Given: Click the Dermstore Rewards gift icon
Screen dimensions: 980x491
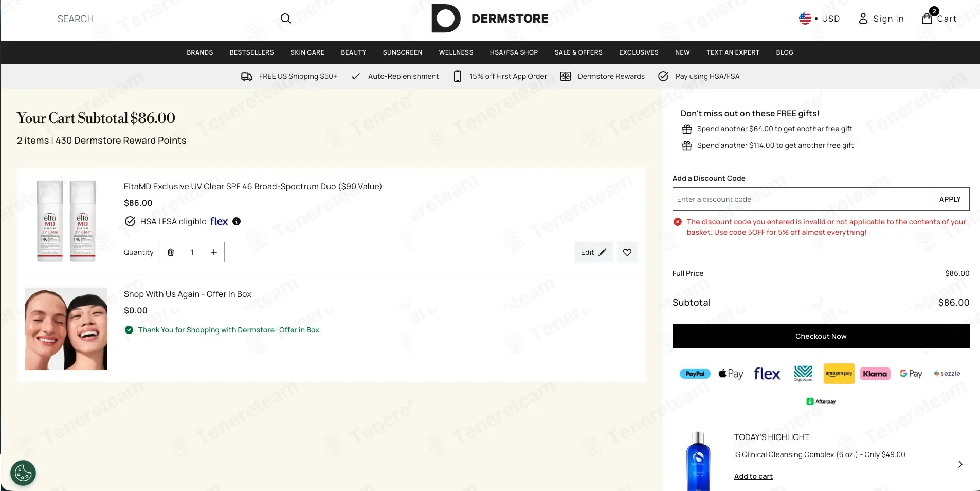Looking at the screenshot, I should click(566, 76).
